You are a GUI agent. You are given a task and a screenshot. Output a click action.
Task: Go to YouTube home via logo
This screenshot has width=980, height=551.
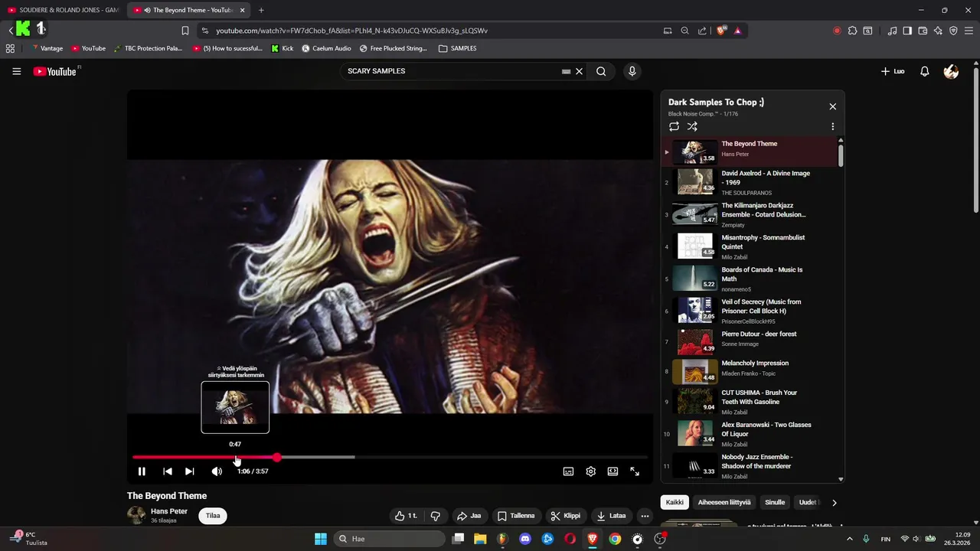point(56,71)
